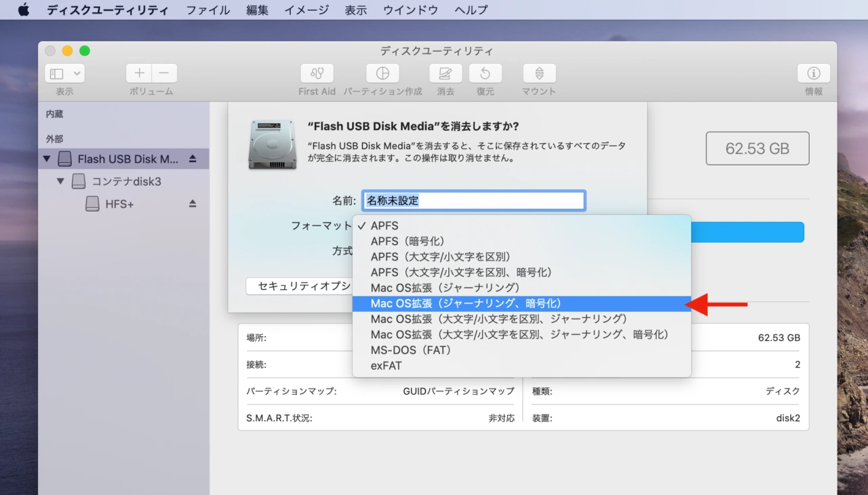The height and width of the screenshot is (495, 868).
Task: Click the hard disk icon in dialog
Action: tap(272, 144)
